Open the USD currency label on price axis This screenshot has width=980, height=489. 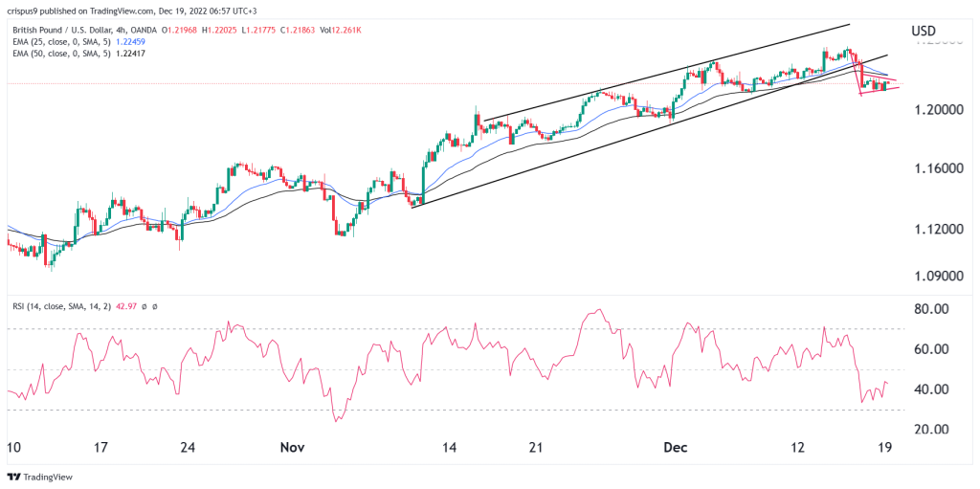pyautogui.click(x=924, y=31)
